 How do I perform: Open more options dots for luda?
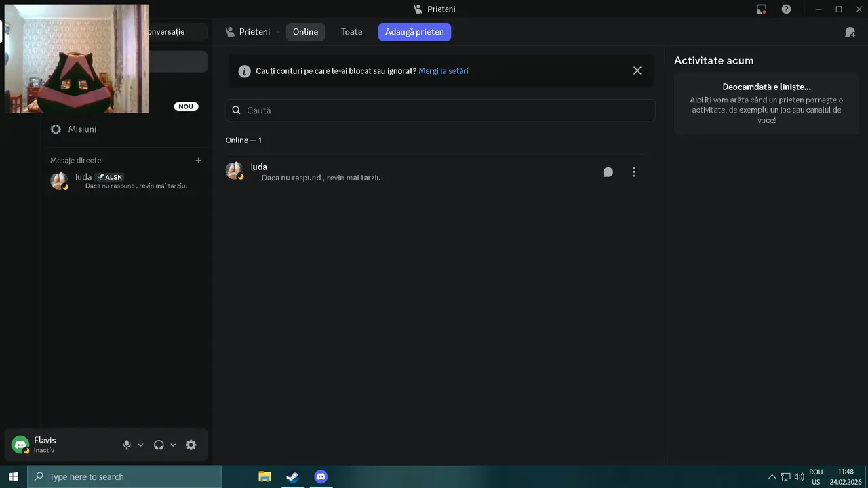pos(634,172)
